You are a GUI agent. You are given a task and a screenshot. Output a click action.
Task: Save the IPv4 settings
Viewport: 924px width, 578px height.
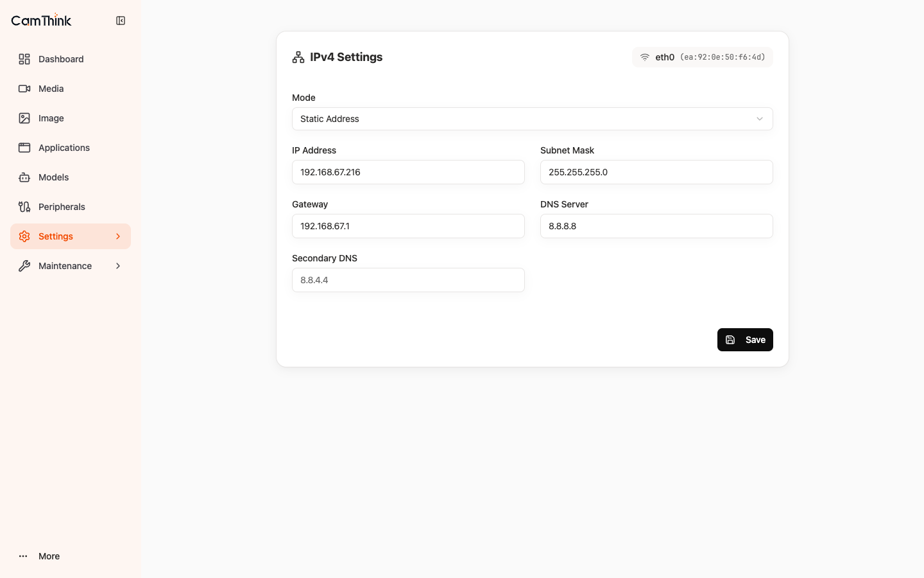(x=745, y=340)
